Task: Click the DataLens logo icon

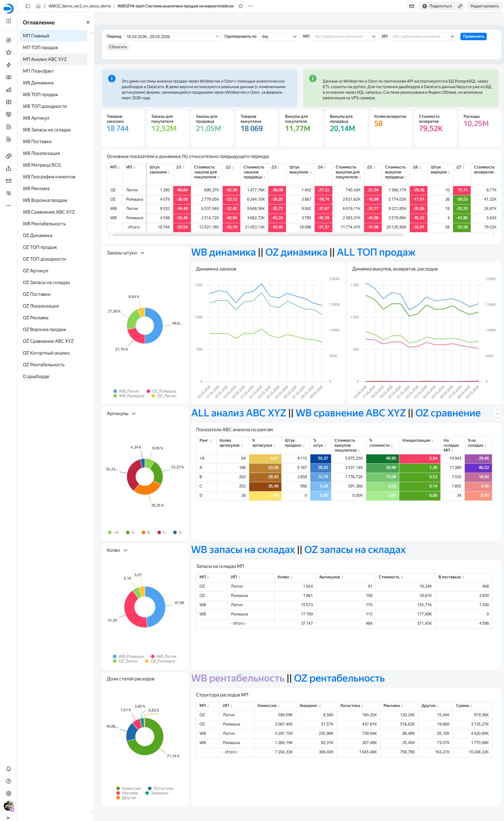Action: pyautogui.click(x=9, y=9)
